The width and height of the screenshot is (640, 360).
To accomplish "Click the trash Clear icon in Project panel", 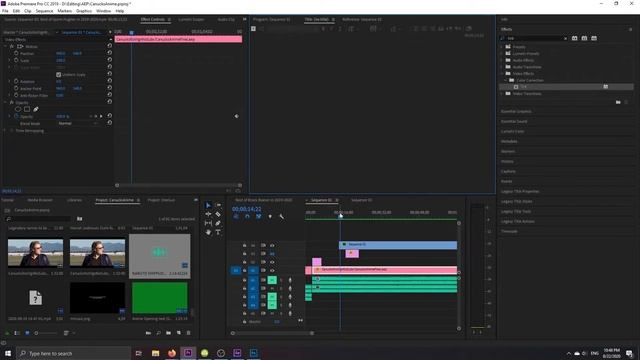I will (x=189, y=333).
